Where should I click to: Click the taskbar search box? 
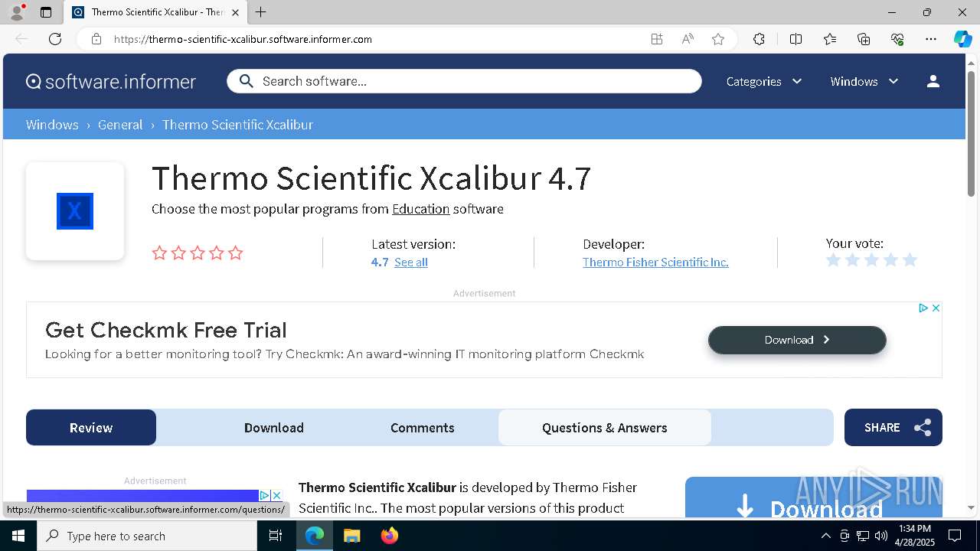(147, 536)
